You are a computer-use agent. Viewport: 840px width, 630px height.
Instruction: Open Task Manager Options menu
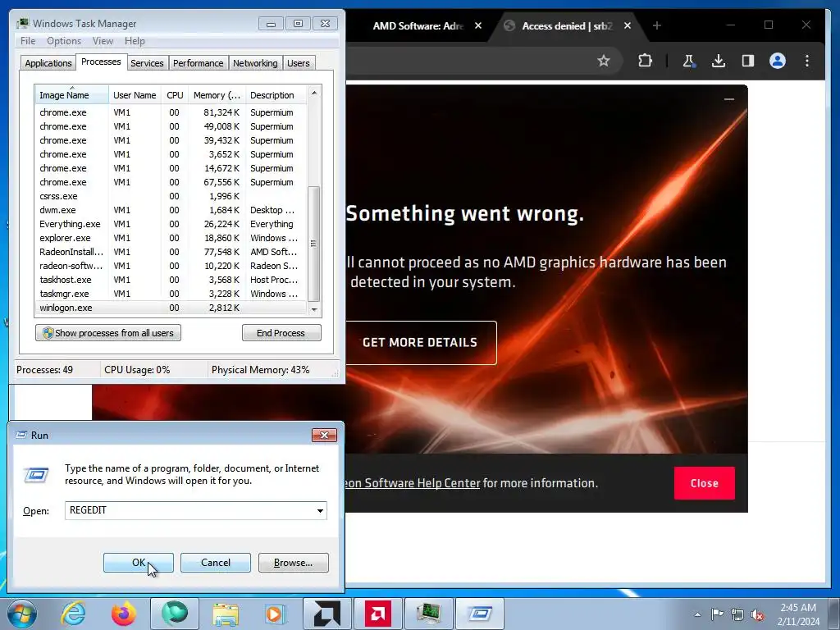click(64, 41)
